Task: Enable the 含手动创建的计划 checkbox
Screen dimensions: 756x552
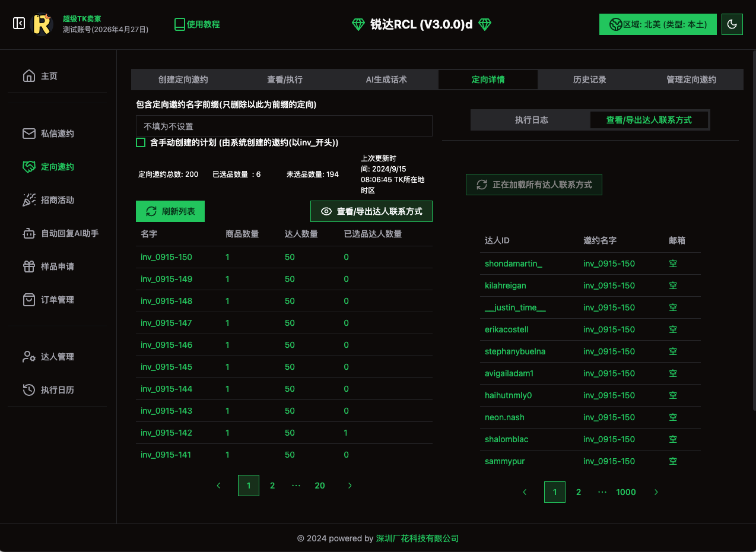Action: (x=141, y=142)
